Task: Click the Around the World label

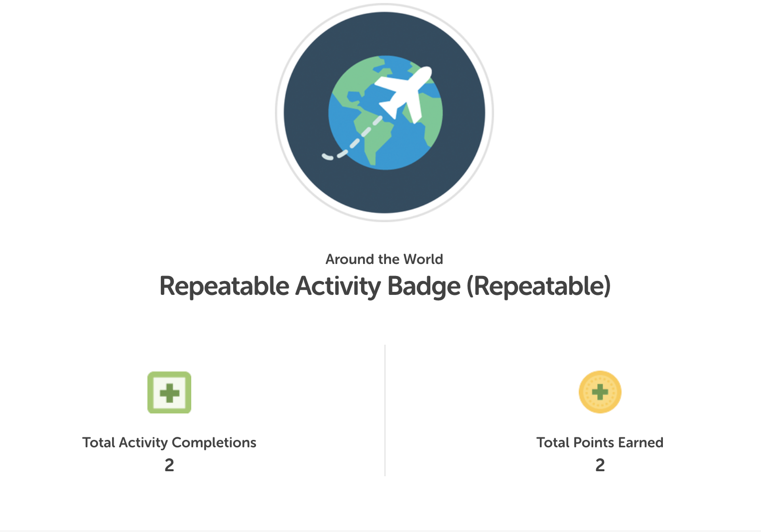Action: 383,259
